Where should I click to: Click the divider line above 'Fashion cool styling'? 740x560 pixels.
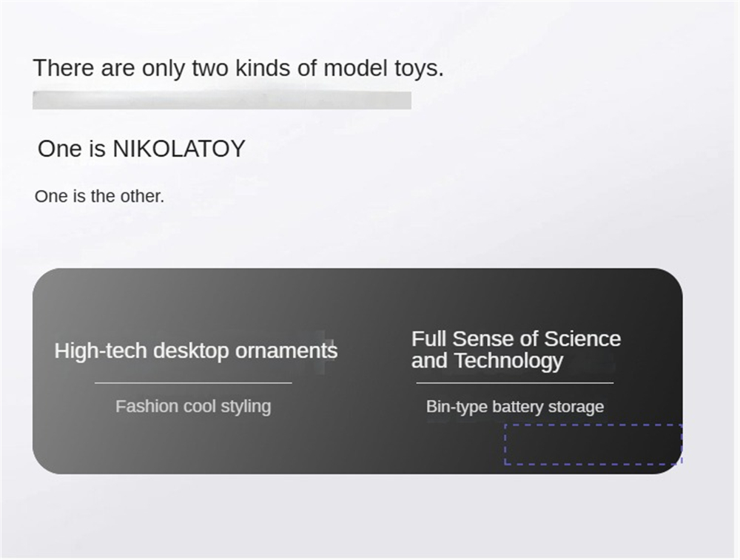click(x=193, y=383)
